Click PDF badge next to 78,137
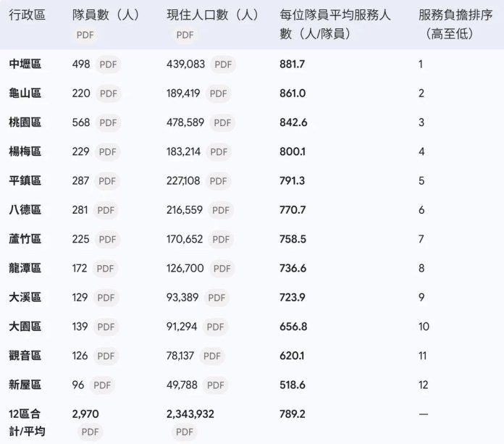 (212, 356)
